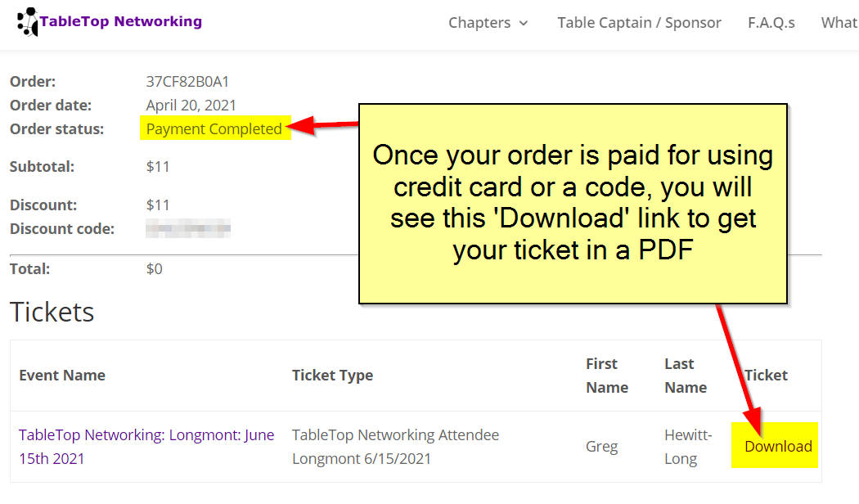859x504 pixels.
Task: Click the blurred discount code value
Action: 187,229
